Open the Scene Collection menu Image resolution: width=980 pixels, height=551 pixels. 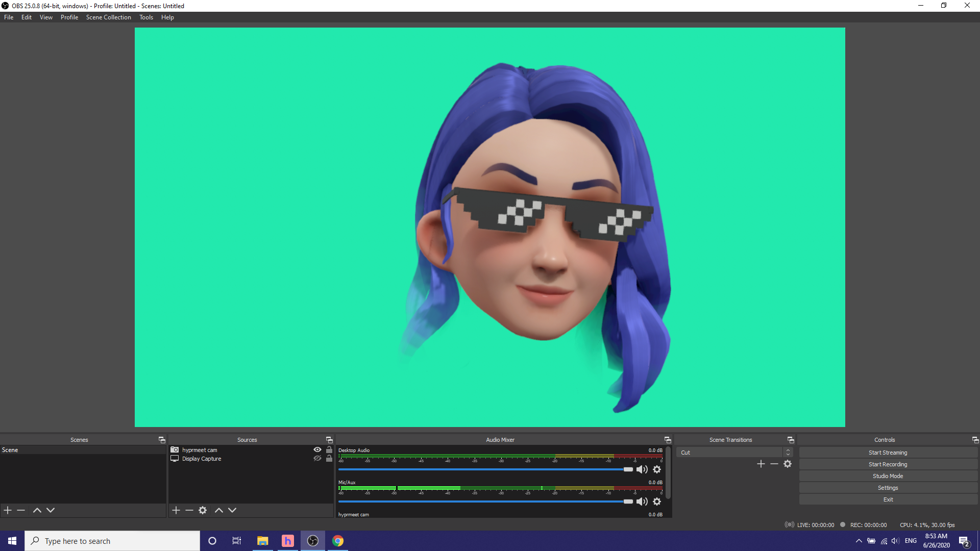(108, 17)
